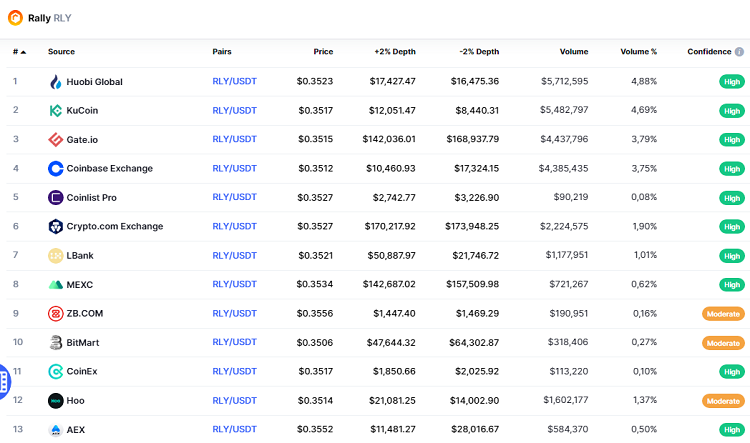The width and height of the screenshot is (750, 443).
Task: Click the ZB.COM exchange logo
Action: 56,314
